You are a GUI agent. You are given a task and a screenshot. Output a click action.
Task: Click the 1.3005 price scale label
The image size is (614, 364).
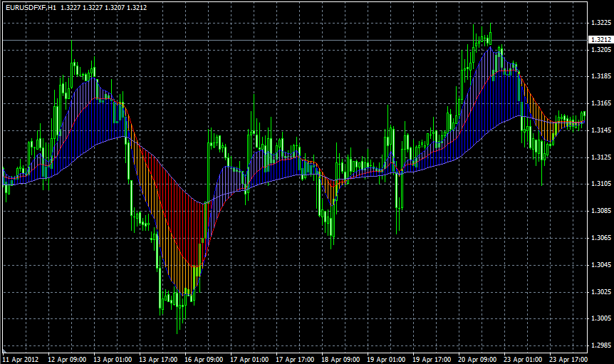click(x=601, y=318)
